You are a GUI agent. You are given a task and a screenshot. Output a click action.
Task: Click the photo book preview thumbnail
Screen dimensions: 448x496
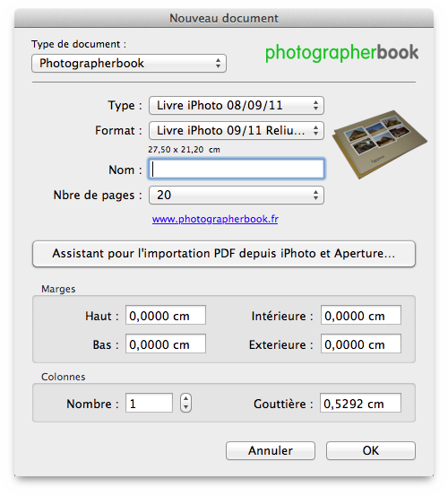380,144
